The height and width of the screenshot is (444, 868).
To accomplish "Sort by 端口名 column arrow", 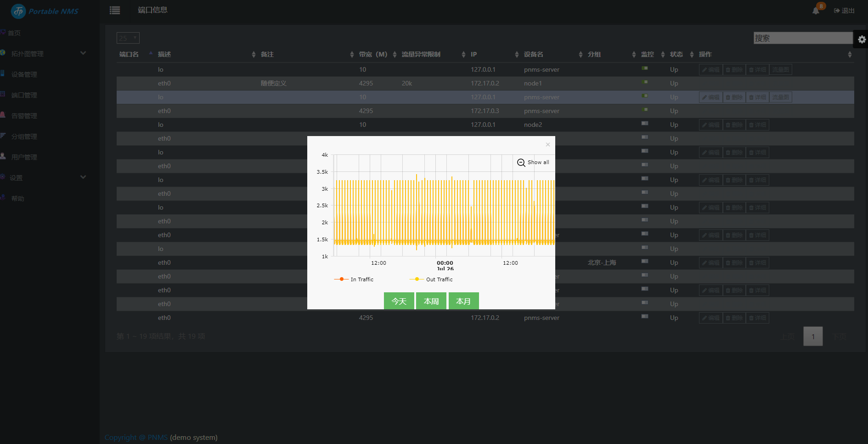I will 151,54.
